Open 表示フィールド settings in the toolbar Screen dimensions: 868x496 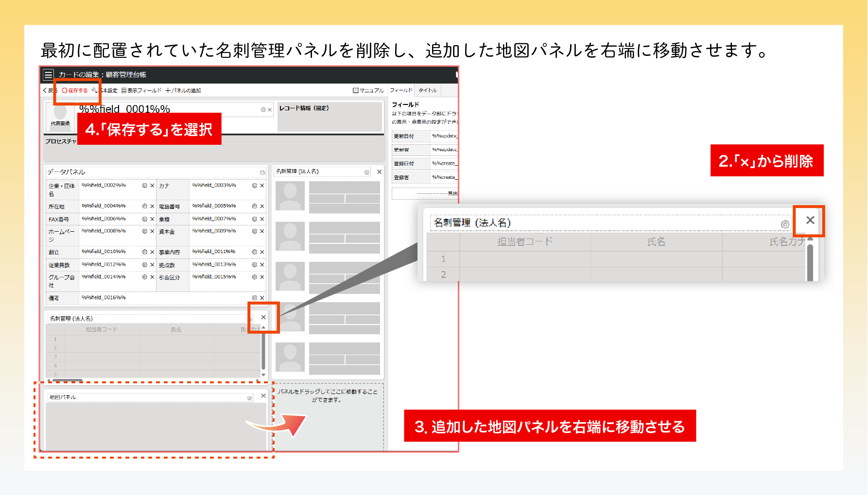(141, 91)
